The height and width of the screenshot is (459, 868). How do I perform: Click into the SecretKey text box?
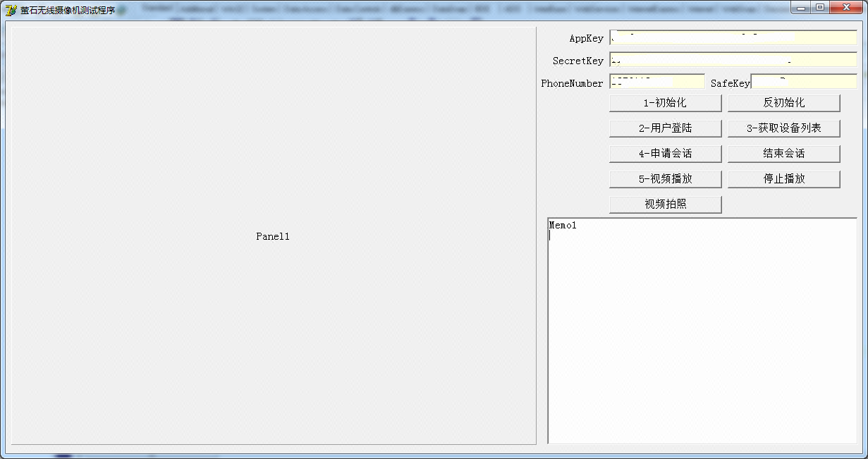click(x=733, y=61)
